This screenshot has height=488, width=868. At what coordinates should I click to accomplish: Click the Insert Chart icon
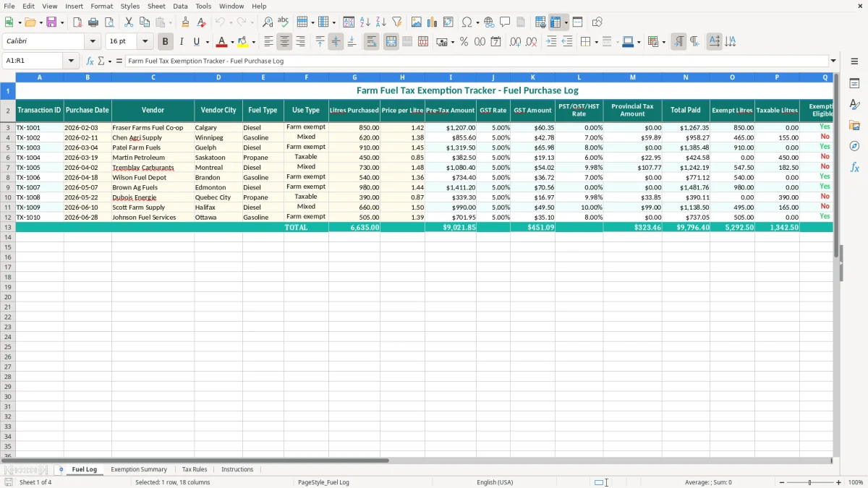(433, 22)
